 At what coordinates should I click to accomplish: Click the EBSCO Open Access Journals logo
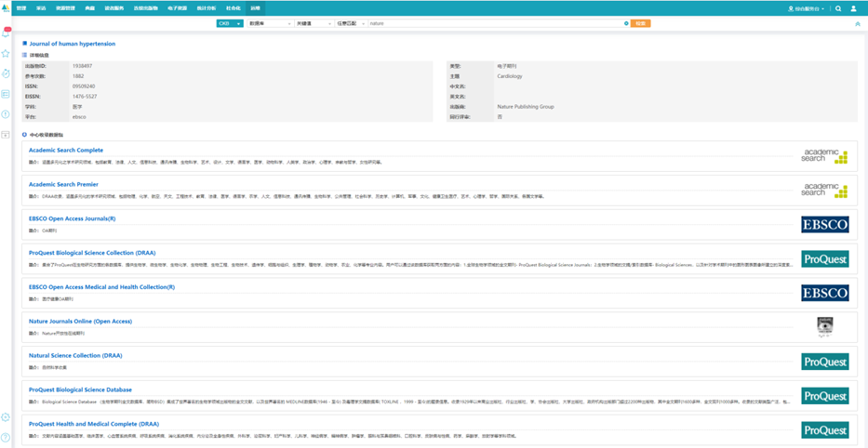pyautogui.click(x=825, y=224)
